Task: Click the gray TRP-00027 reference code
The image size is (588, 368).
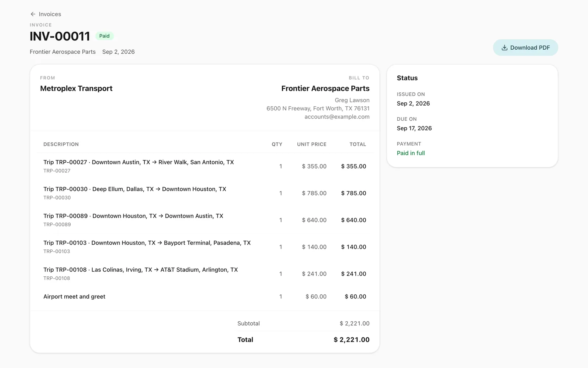Action: 57,171
